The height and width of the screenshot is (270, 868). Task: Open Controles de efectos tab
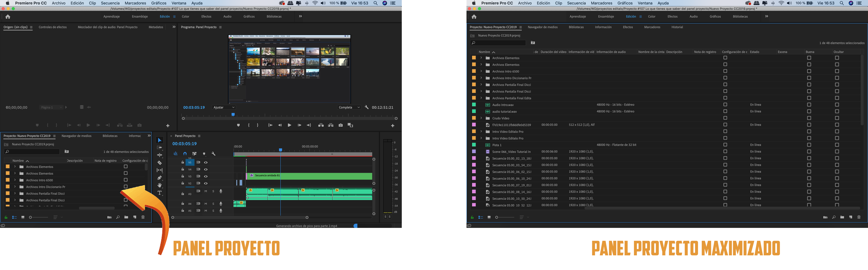[x=53, y=27]
